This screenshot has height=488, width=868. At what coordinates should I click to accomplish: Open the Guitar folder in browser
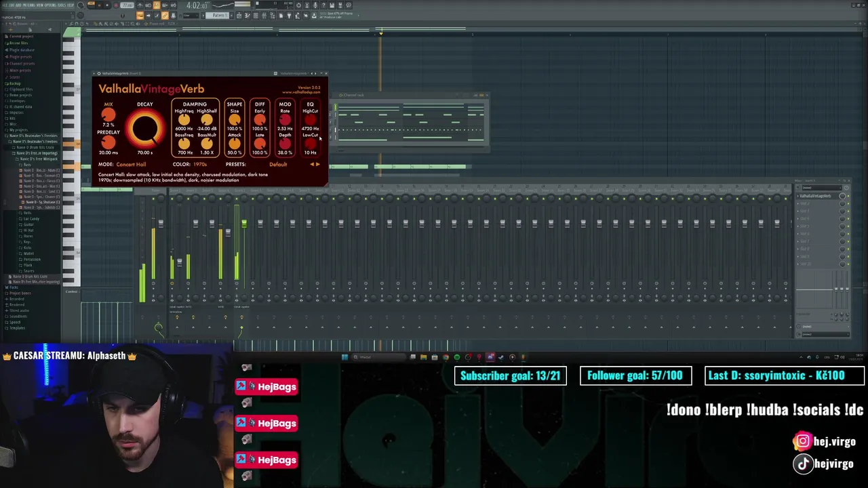(28, 224)
